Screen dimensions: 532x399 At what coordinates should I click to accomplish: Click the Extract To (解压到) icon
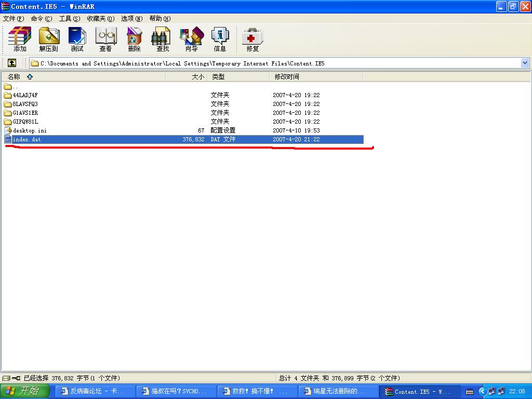coord(48,39)
